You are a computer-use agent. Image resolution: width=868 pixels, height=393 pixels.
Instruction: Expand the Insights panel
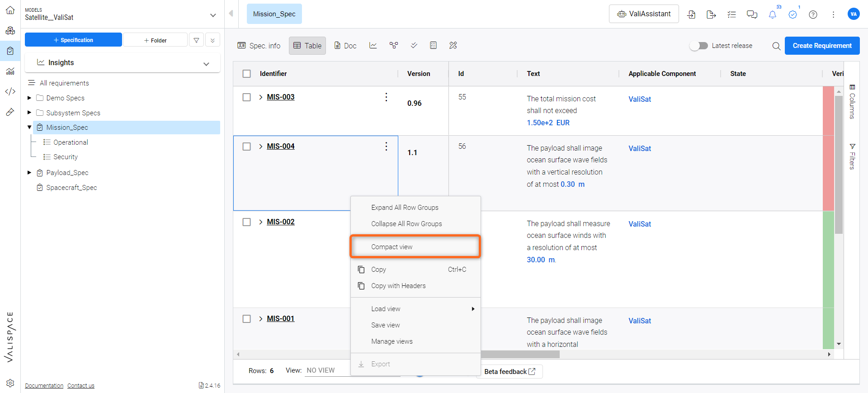coord(206,64)
